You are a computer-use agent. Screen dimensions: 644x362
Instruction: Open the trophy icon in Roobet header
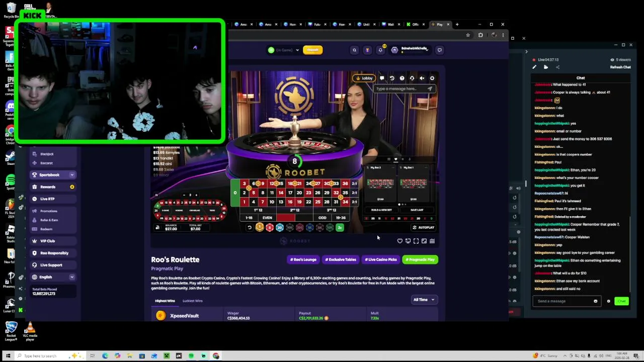(367, 50)
